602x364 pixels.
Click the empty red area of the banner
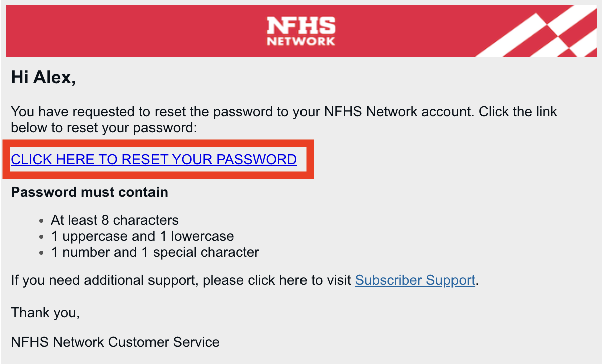125,30
